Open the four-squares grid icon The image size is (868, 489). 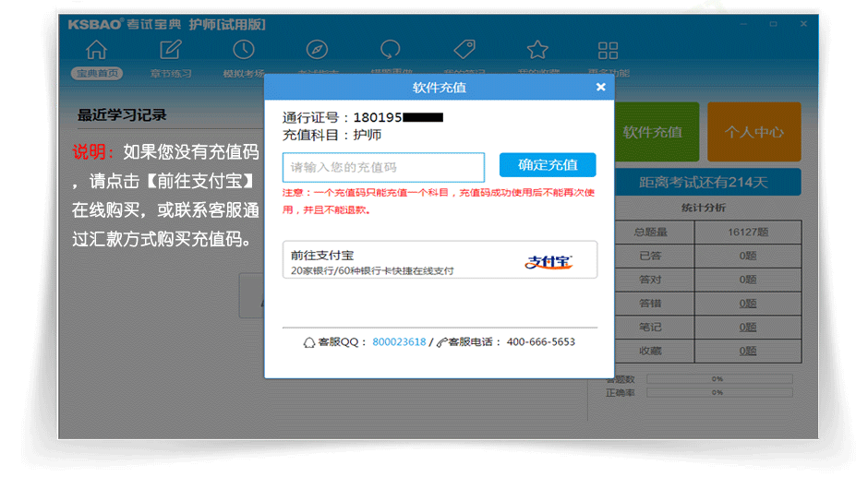(609, 51)
